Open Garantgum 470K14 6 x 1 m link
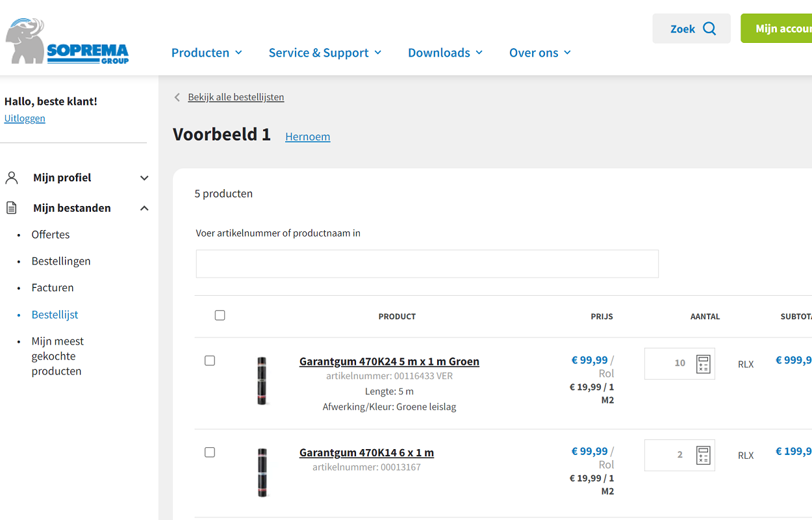Screen dimensions: 812x520 [x=366, y=452]
